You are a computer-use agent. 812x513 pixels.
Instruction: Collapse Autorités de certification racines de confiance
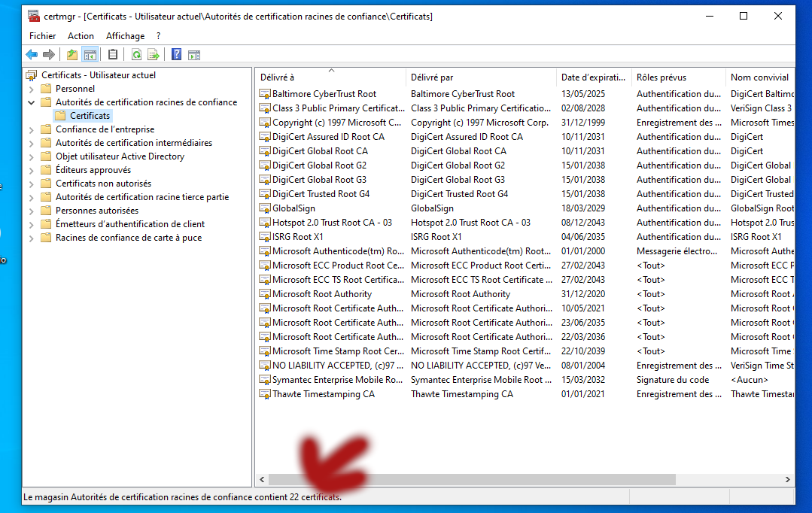(32, 102)
